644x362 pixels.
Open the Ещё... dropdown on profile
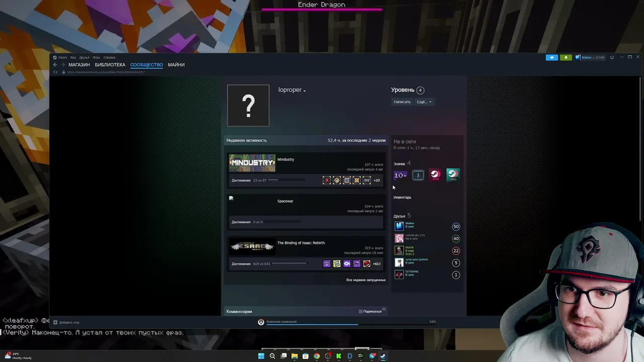(x=424, y=102)
